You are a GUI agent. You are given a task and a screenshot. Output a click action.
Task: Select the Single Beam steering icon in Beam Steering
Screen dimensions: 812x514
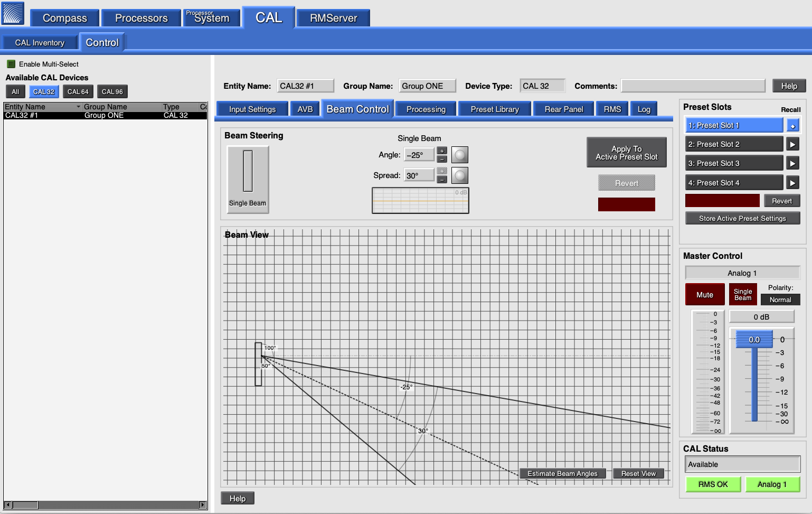[248, 180]
